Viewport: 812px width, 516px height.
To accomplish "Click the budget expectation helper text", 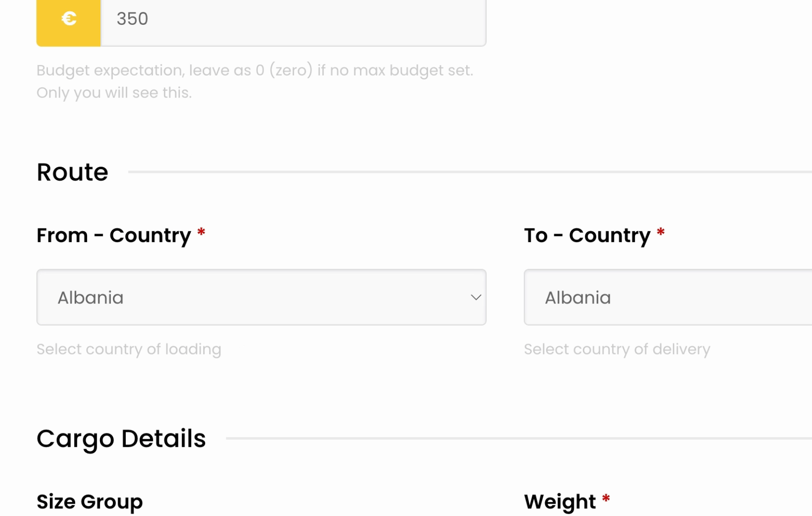I will tap(255, 81).
